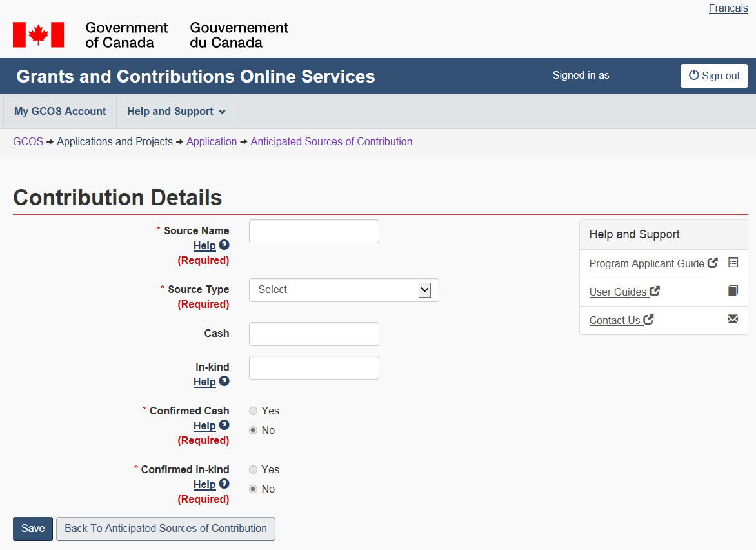The width and height of the screenshot is (756, 550).
Task: Click the Government of Canada flag logo
Action: point(39,35)
